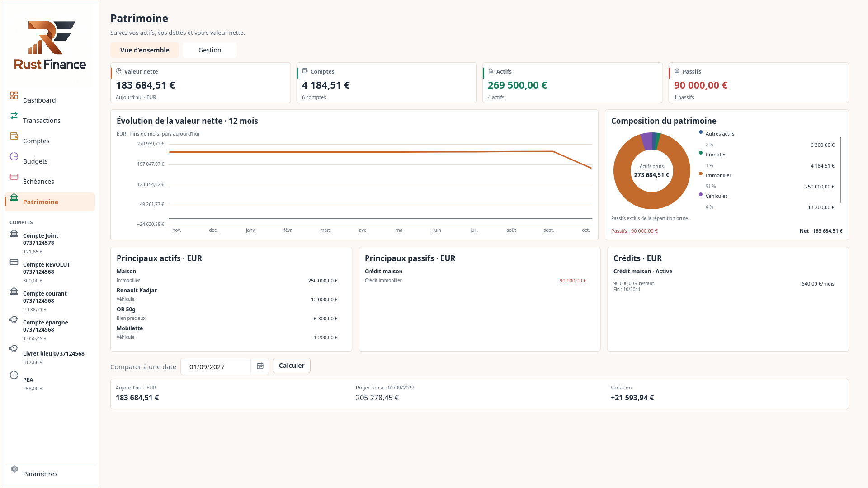This screenshot has height=488, width=868.
Task: Click the PEA pie chart icon
Action: click(14, 375)
